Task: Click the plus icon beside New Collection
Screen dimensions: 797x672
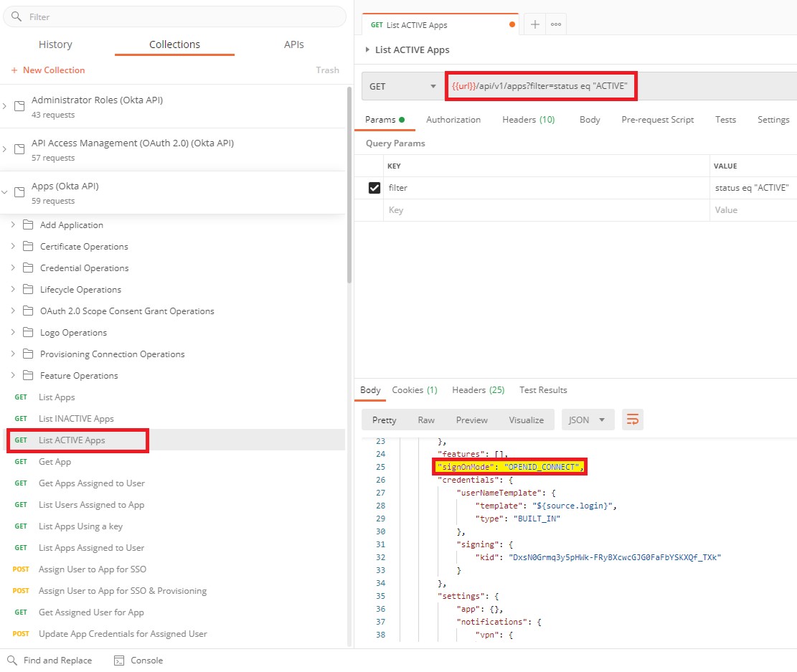Action: click(14, 70)
